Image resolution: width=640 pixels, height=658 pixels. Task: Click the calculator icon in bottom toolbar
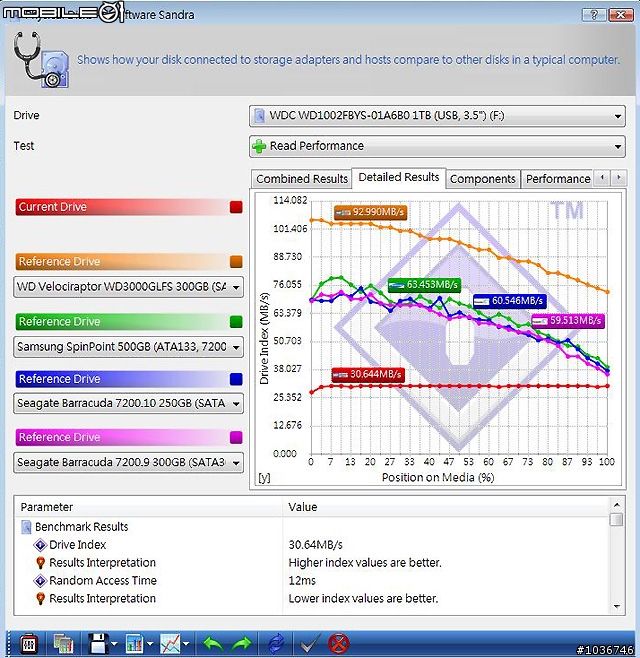coord(28,644)
